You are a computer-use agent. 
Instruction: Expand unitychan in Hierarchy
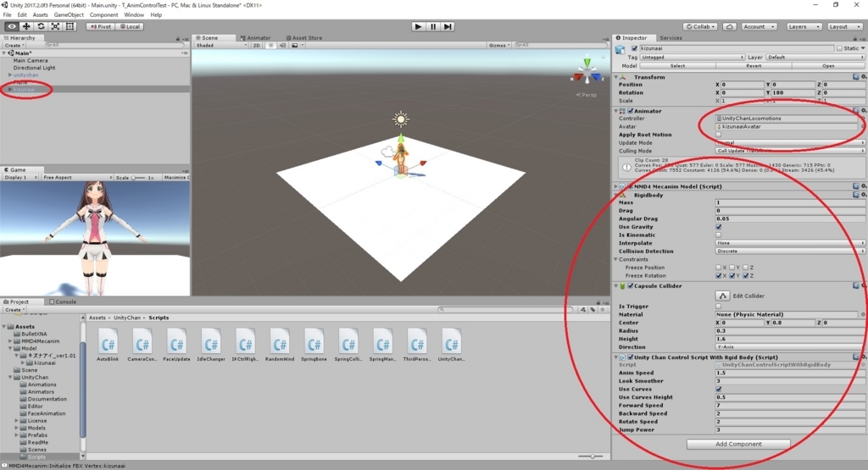click(x=9, y=75)
